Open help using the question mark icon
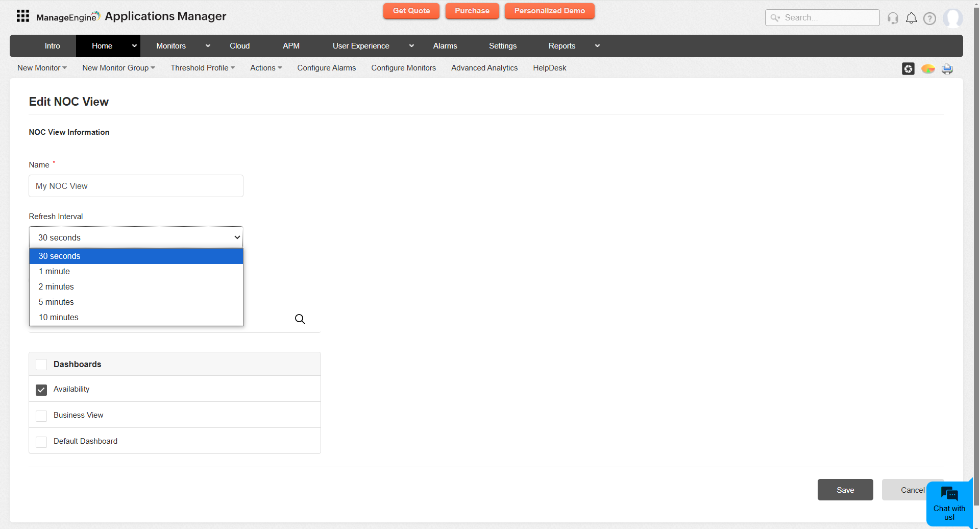This screenshot has height=529, width=980. [x=929, y=18]
